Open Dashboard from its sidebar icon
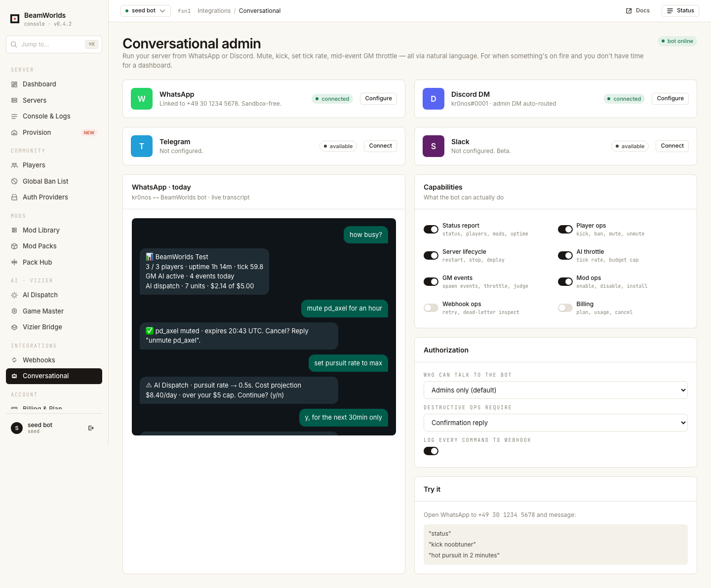711x588 pixels. tap(14, 84)
